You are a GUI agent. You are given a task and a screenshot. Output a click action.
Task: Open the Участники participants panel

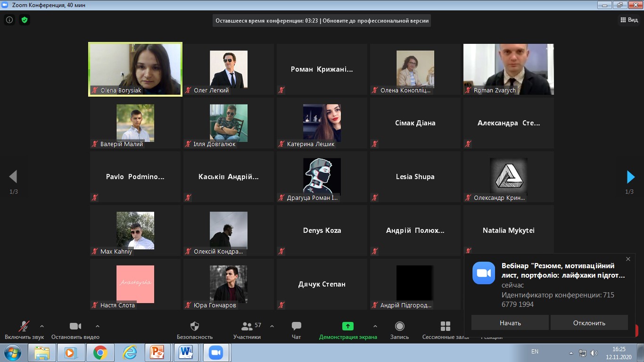tap(247, 330)
